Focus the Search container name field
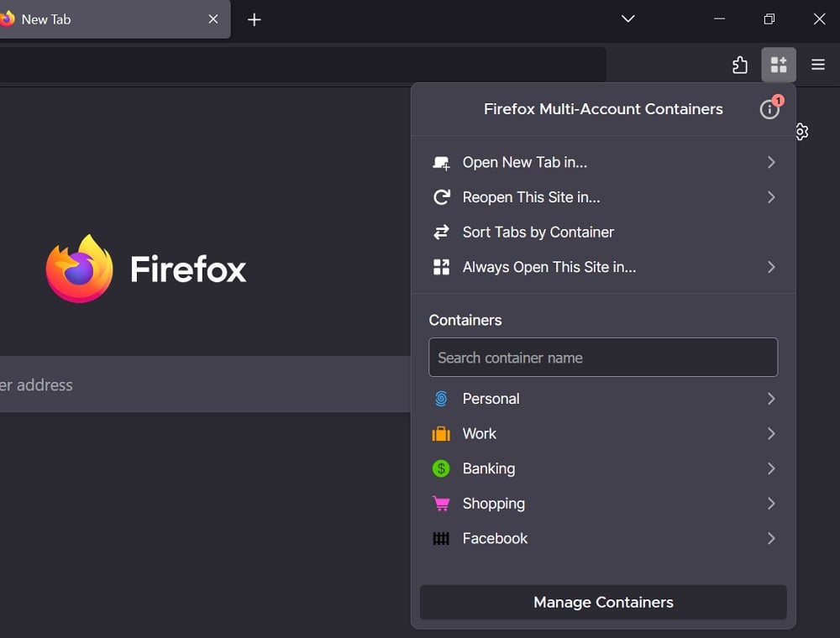The image size is (840, 638). point(603,357)
